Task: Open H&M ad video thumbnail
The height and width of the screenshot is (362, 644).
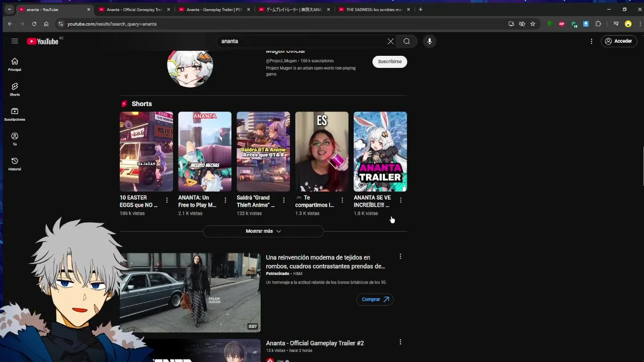Action: click(190, 293)
